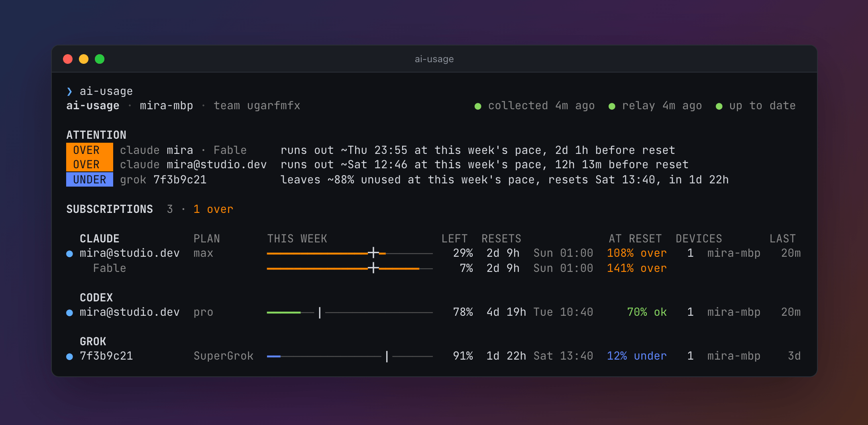
Task: Click the 'team ugarfmfx' label
Action: click(x=257, y=106)
